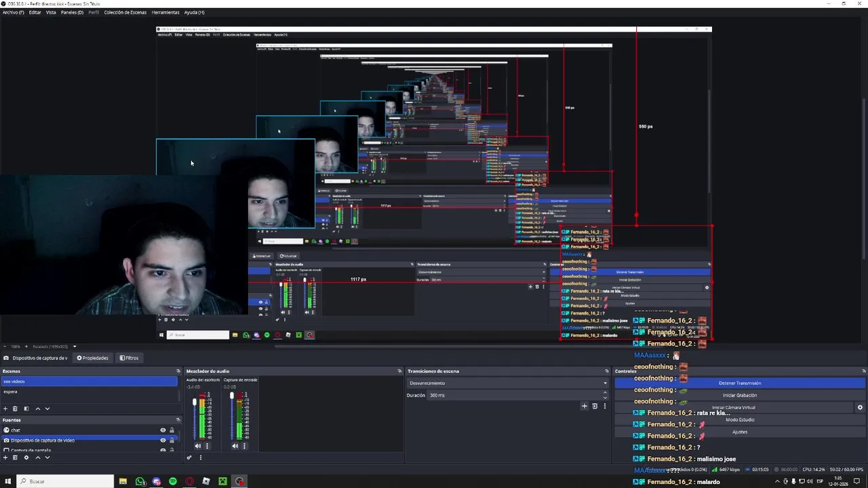Open the Herramientas menu

pyautogui.click(x=165, y=12)
